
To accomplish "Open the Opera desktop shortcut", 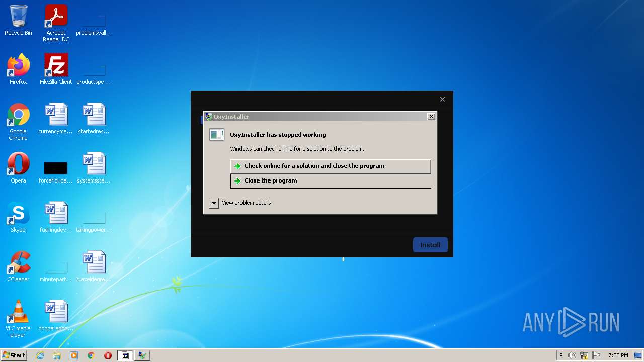I will (18, 168).
